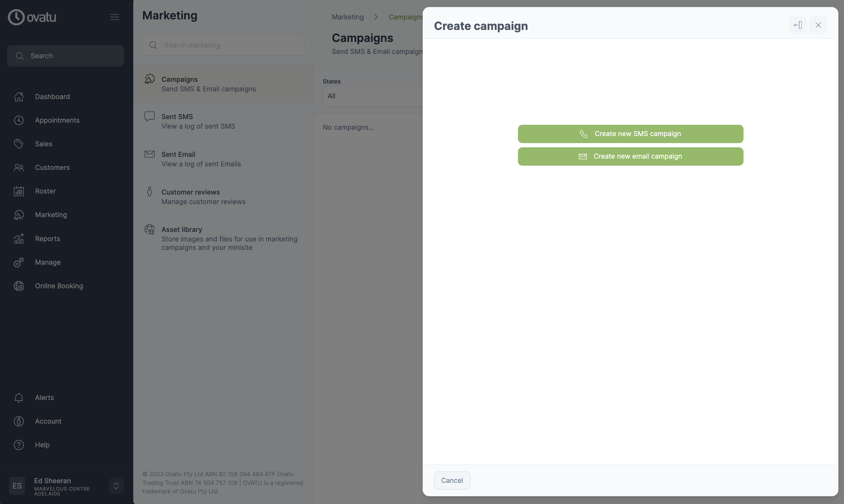This screenshot has height=504, width=844.
Task: Select the Sales tag icon
Action: (x=19, y=144)
